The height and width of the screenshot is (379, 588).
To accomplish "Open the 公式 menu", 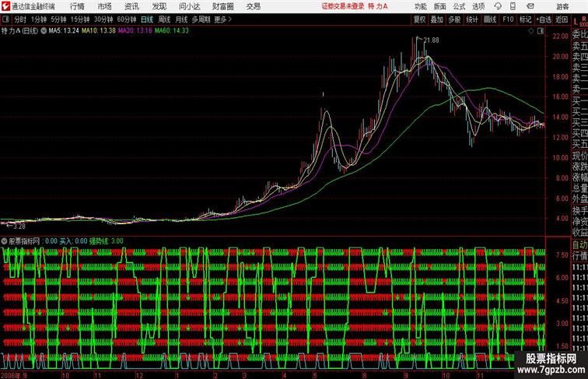I will click(x=459, y=6).
